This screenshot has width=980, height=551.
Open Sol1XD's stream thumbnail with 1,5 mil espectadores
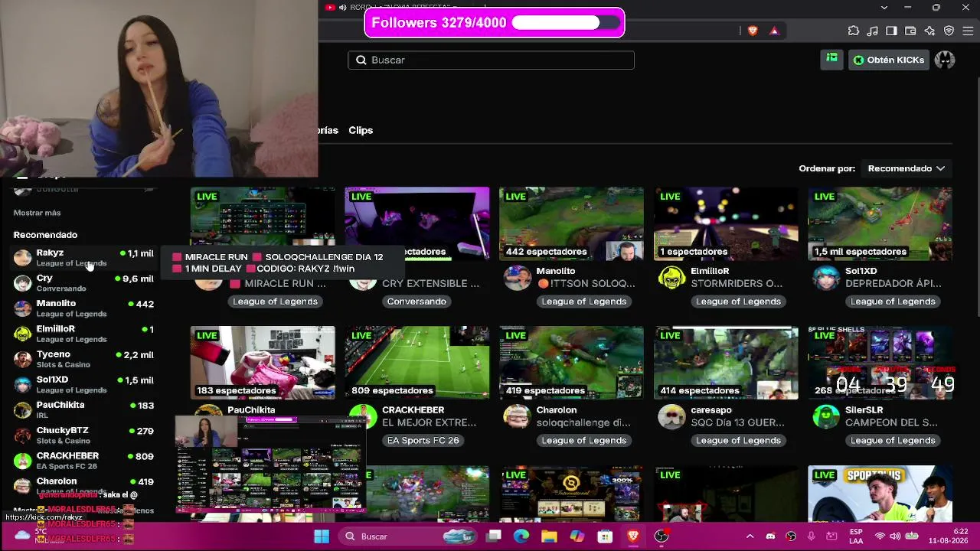(880, 223)
